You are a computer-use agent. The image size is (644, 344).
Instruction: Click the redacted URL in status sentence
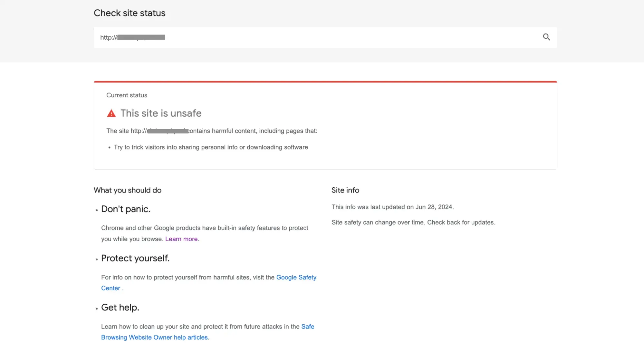(x=168, y=131)
